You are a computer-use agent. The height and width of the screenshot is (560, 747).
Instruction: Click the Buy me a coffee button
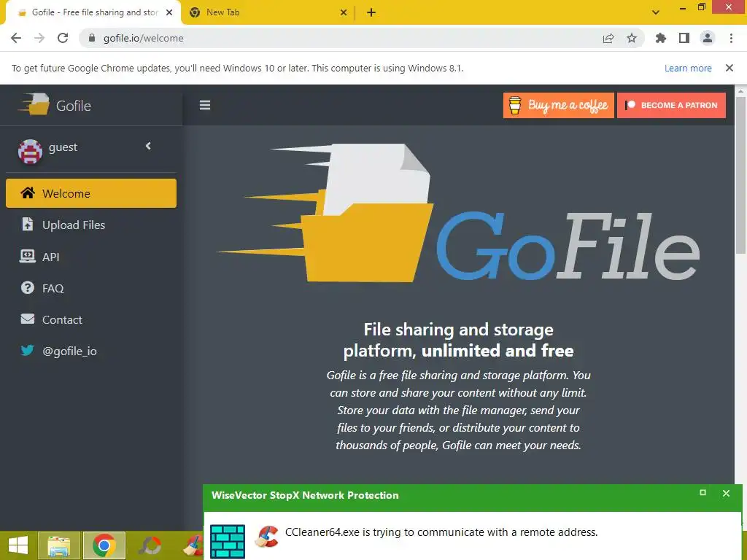(x=558, y=105)
